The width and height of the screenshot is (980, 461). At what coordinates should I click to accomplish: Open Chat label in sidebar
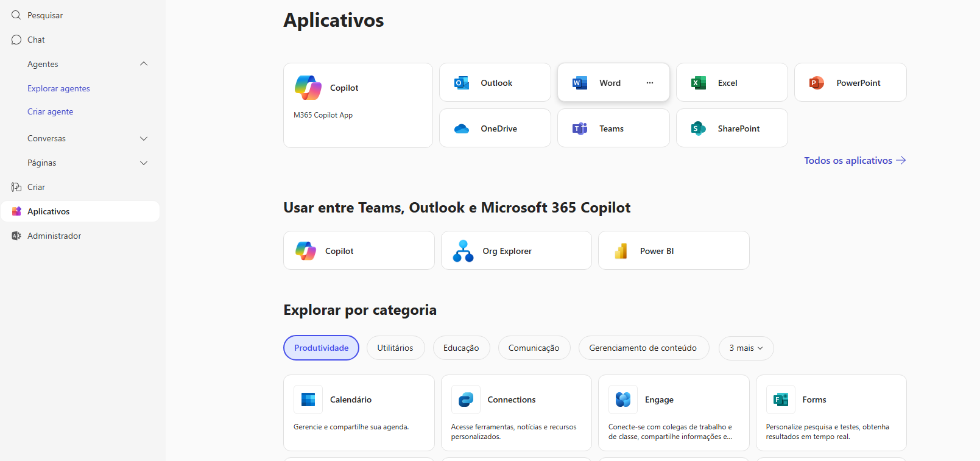point(36,40)
